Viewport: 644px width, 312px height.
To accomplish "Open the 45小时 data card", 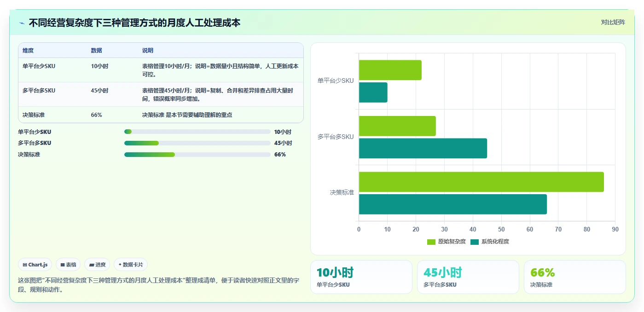I will [468, 277].
